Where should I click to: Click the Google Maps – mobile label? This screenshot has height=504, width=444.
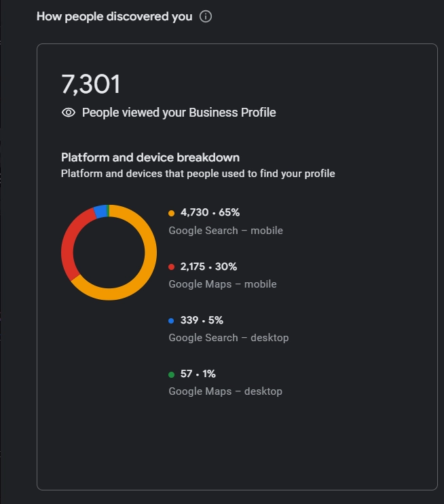(222, 284)
